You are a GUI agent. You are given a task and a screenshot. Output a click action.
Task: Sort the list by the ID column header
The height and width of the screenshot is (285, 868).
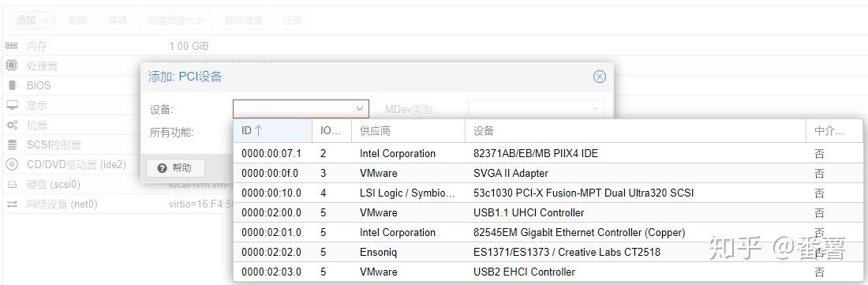coord(272,131)
